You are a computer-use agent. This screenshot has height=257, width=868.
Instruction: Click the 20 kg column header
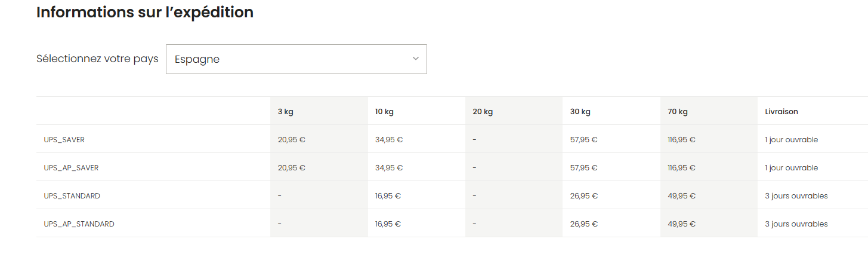(x=483, y=112)
